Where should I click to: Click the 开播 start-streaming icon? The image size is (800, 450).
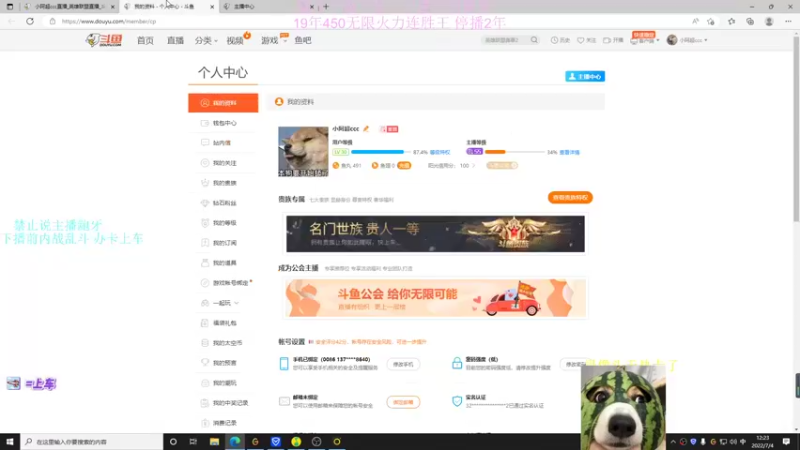(x=613, y=40)
